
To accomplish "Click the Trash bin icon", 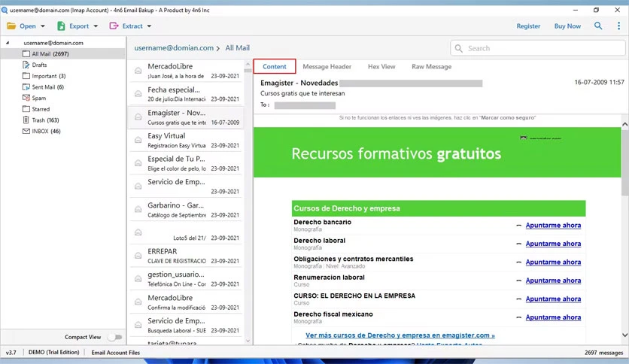I will (x=26, y=120).
